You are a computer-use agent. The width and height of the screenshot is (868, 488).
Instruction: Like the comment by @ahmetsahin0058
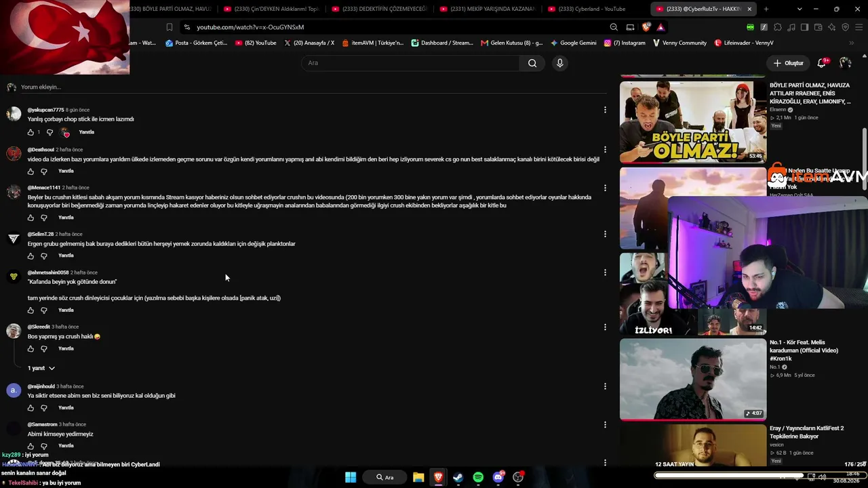coord(31,310)
